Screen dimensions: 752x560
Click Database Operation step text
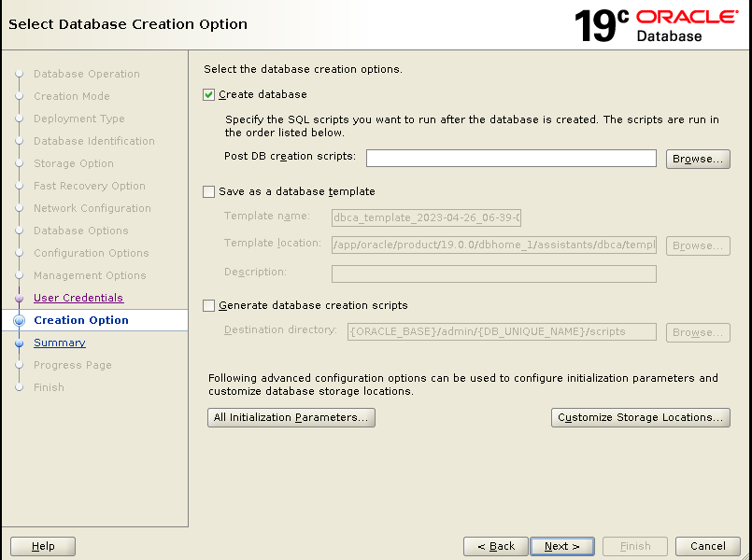pyautogui.click(x=87, y=74)
